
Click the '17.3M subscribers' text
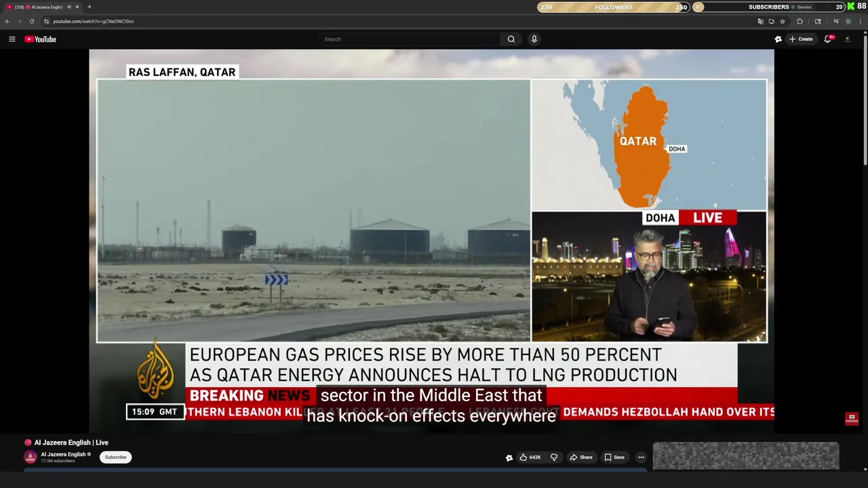pyautogui.click(x=58, y=461)
